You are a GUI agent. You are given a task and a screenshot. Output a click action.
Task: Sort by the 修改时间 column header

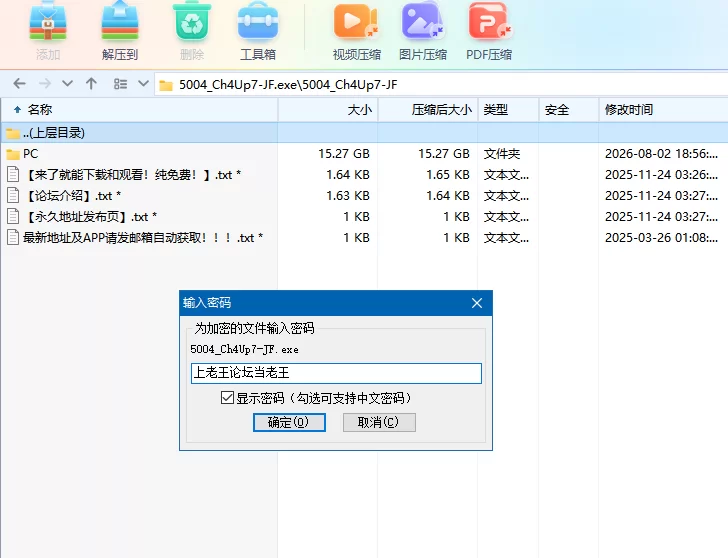663,110
